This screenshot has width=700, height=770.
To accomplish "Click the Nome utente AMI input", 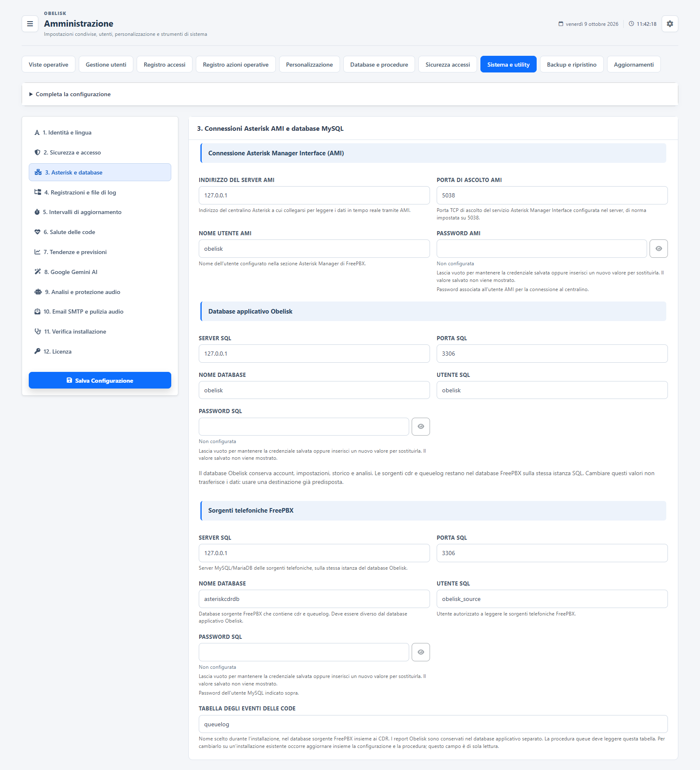I will click(x=314, y=249).
